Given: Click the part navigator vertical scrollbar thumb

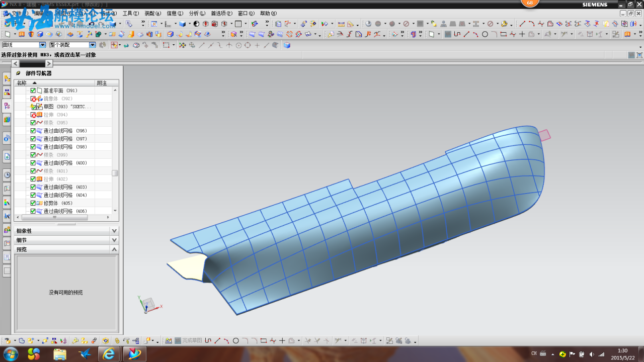Looking at the screenshot, I should pyautogui.click(x=115, y=173).
